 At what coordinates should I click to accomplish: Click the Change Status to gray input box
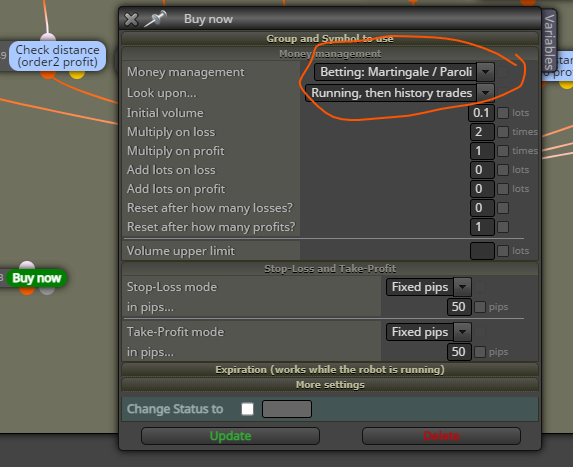(287, 409)
